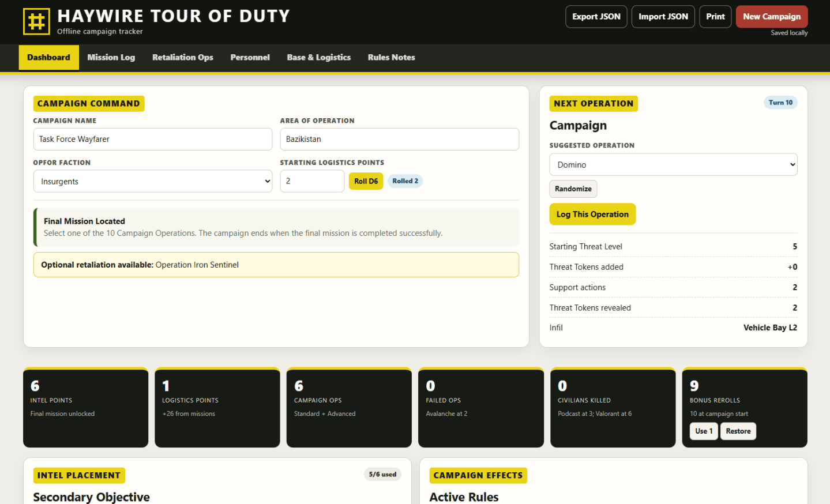Switch to the Dashboard tab
Screen dimensions: 830x504
[48, 57]
